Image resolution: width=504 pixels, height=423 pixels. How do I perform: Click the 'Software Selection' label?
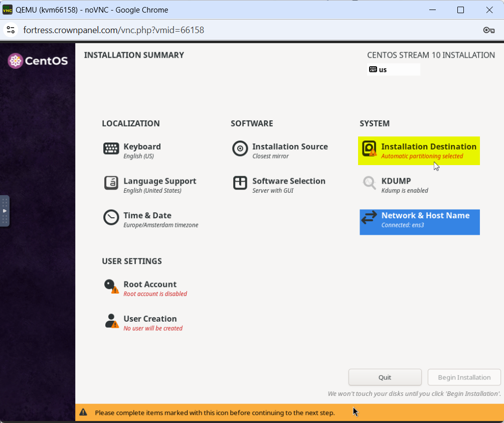pyautogui.click(x=289, y=181)
